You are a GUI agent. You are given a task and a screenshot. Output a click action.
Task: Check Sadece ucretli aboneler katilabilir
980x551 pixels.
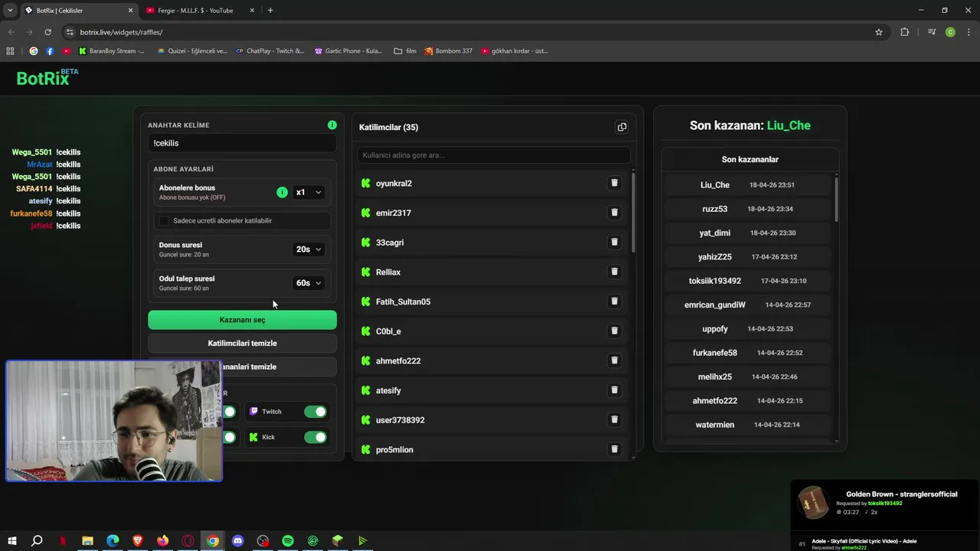(164, 220)
